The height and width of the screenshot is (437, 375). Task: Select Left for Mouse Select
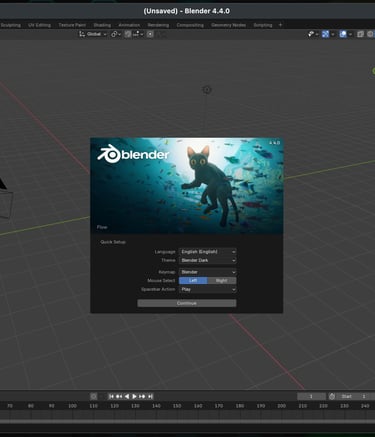coord(193,281)
